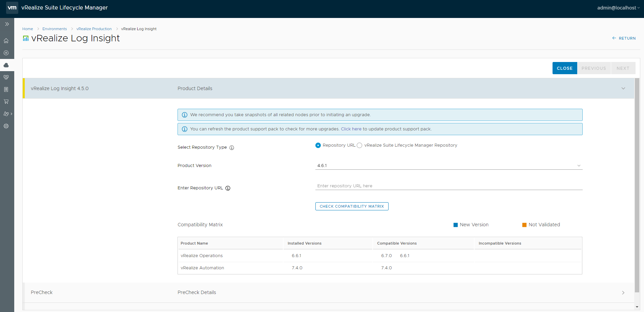This screenshot has width=644, height=312.
Task: Open the environments cloud icon in sidebar
Action: (6, 65)
